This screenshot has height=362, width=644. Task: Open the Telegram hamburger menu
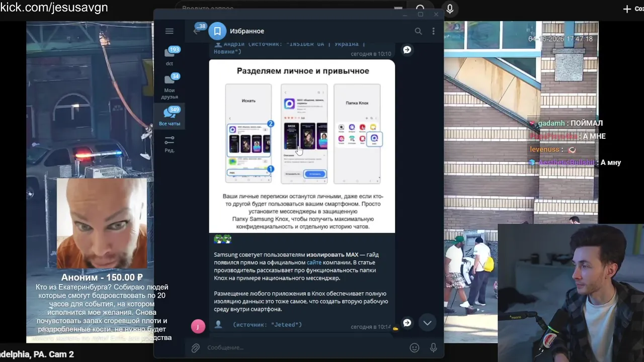click(169, 31)
